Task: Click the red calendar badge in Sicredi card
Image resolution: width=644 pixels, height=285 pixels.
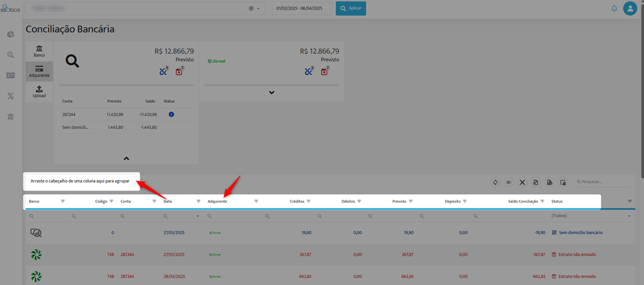Action: [x=324, y=72]
